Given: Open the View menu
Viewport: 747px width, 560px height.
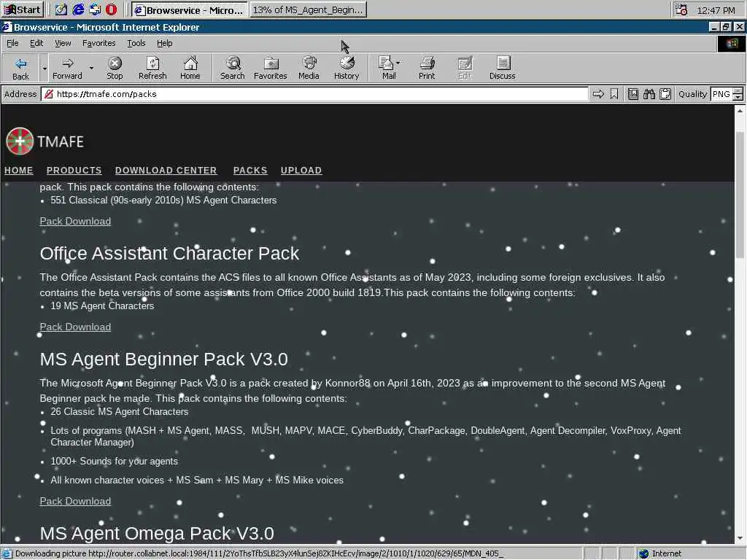Looking at the screenshot, I should pos(63,43).
